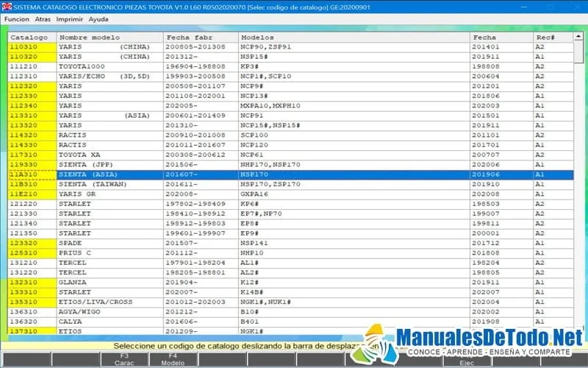
Task: Open the Atras menu
Action: pyautogui.click(x=43, y=19)
